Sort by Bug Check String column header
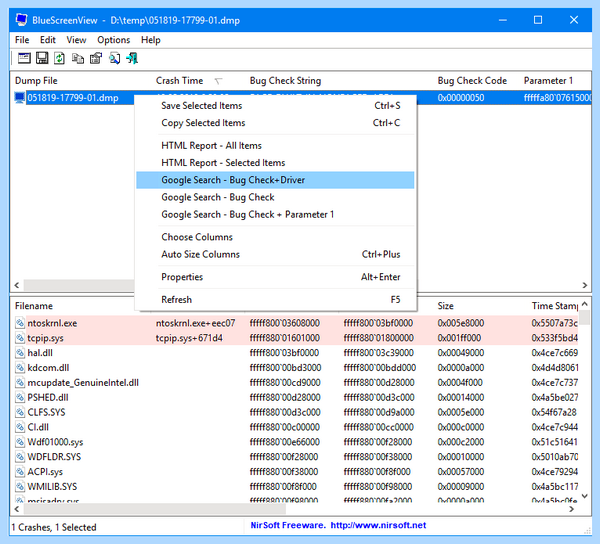Image resolution: width=600 pixels, height=544 pixels. [x=285, y=81]
